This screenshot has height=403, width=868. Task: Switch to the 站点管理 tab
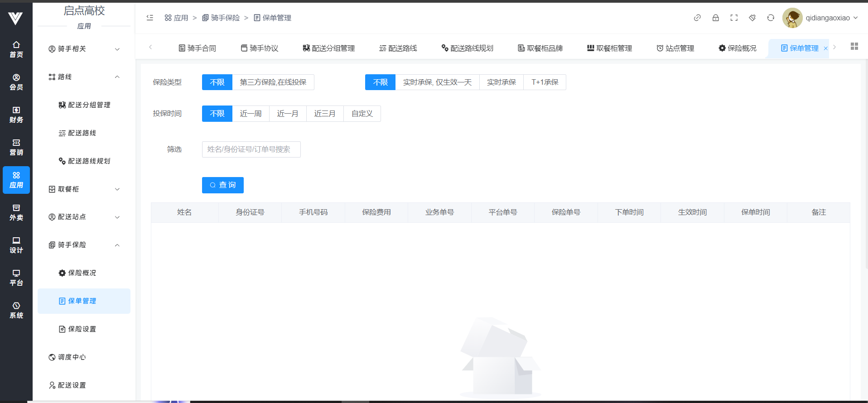click(675, 48)
